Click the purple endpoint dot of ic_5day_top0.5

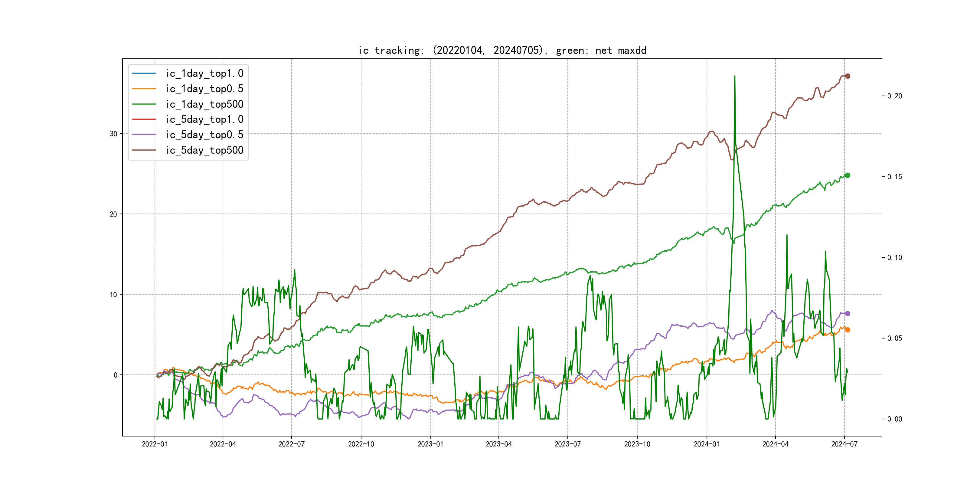(847, 313)
